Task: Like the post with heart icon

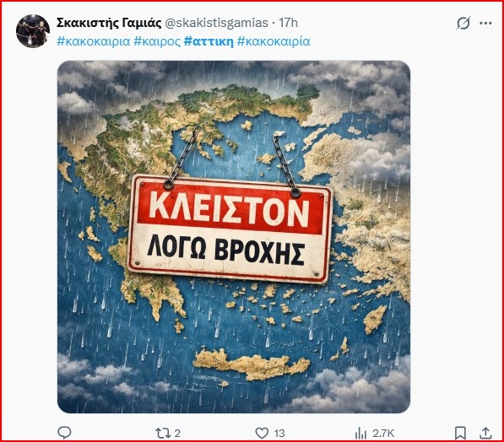Action: pyautogui.click(x=262, y=433)
